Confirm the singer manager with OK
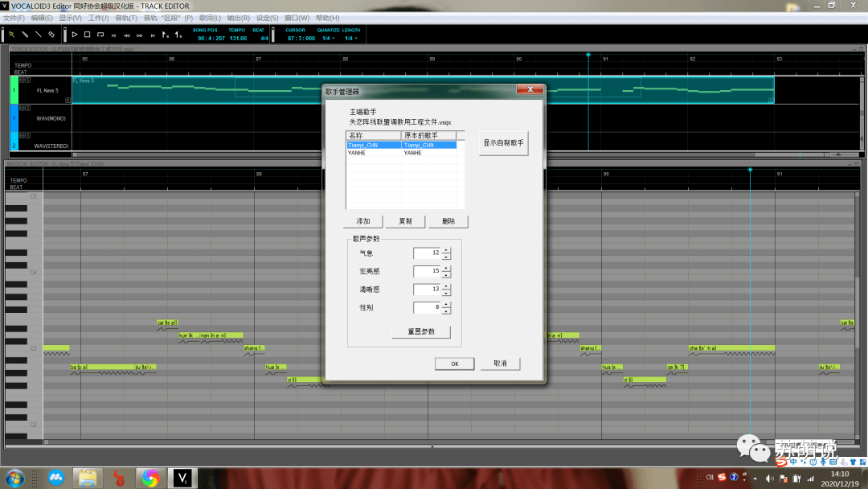Screen dimensions: 868x489 coord(454,364)
